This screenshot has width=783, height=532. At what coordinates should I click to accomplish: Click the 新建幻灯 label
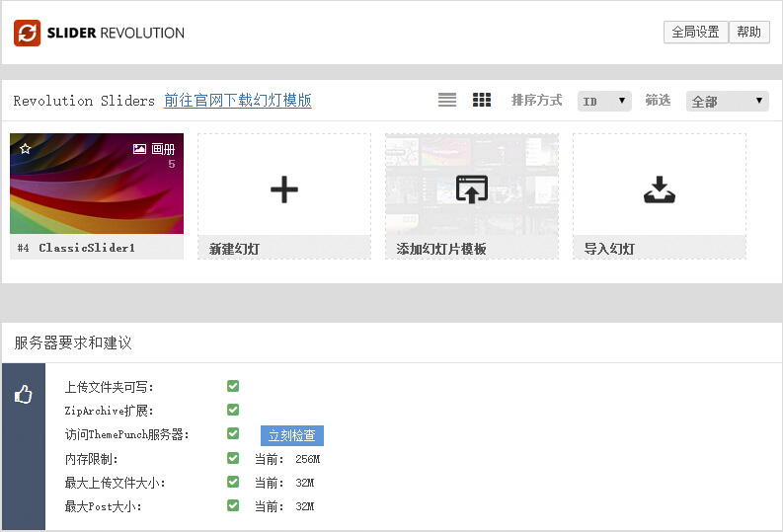coord(234,249)
